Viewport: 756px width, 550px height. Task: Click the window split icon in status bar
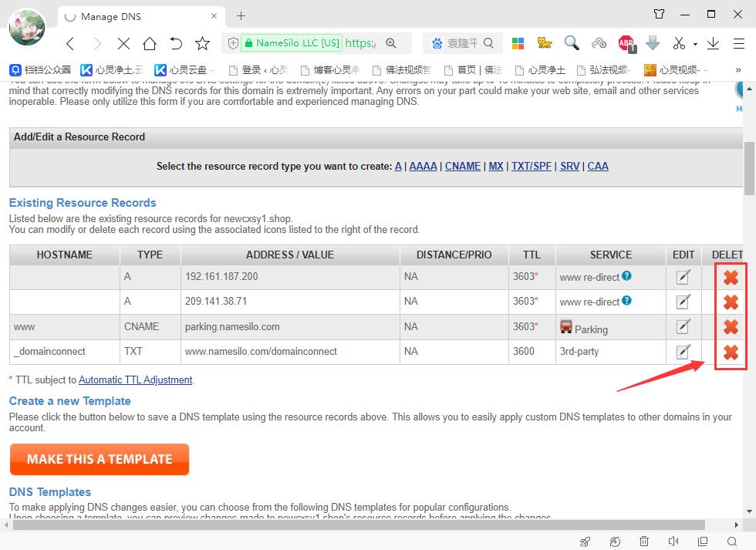click(703, 542)
